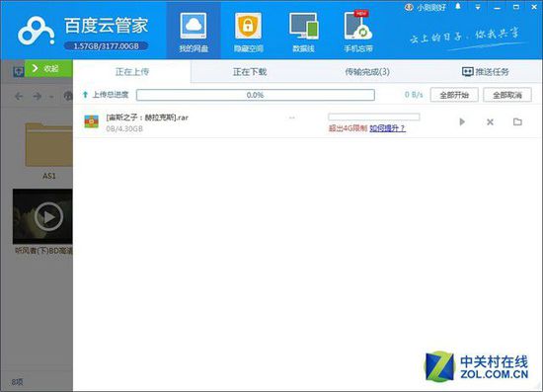
Task: Open containing folder icon for rar file
Action: tap(517, 121)
